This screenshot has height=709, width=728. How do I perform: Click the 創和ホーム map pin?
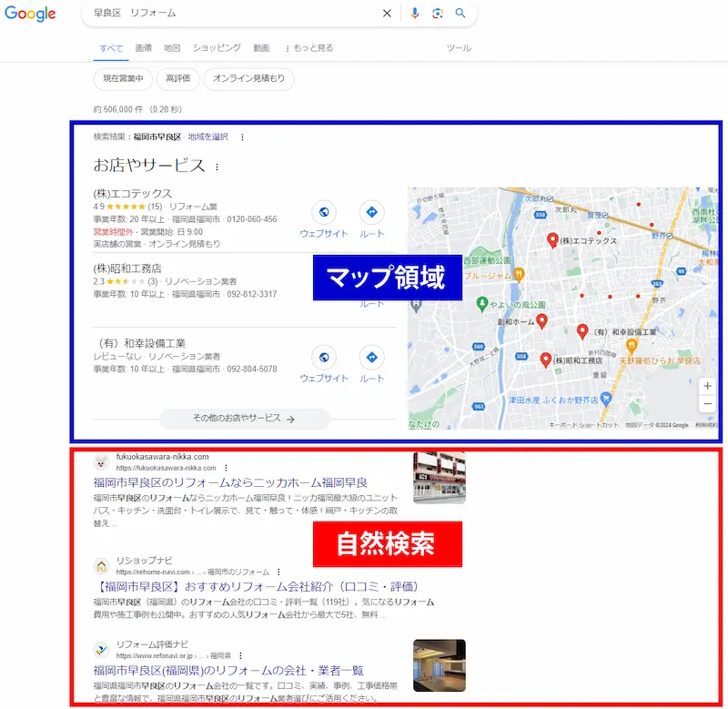[x=541, y=321]
